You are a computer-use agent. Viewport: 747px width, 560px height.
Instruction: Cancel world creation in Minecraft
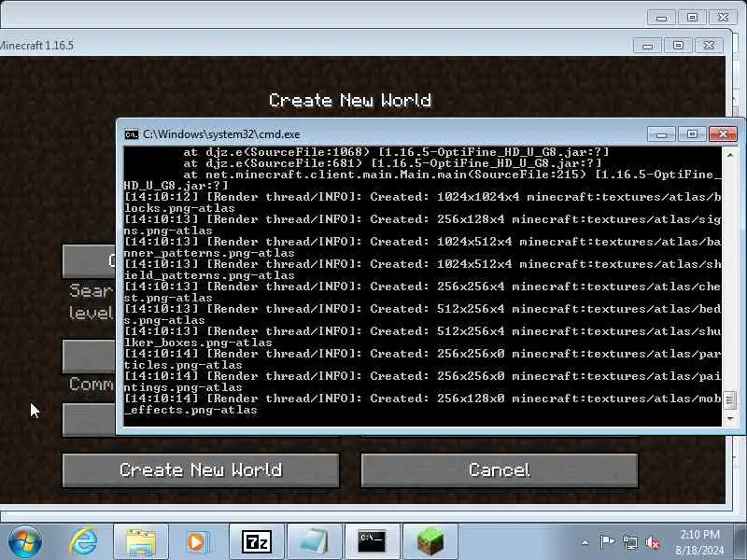pos(500,470)
